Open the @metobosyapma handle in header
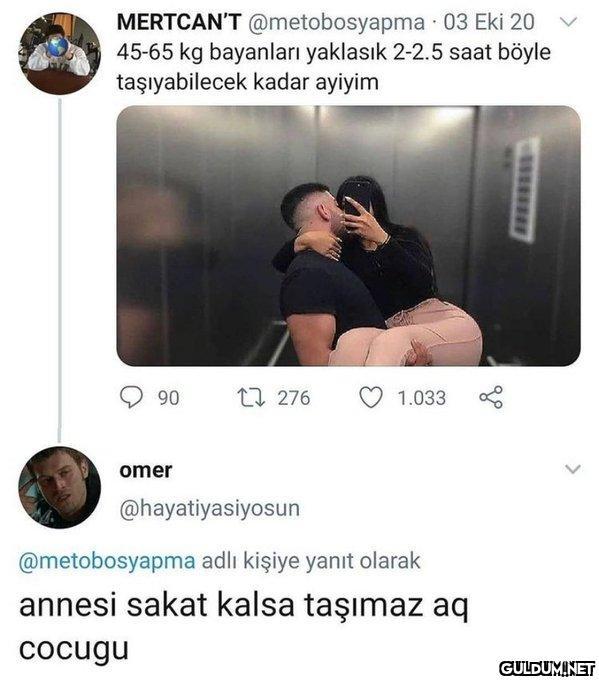The height and width of the screenshot is (680, 599). [x=336, y=22]
